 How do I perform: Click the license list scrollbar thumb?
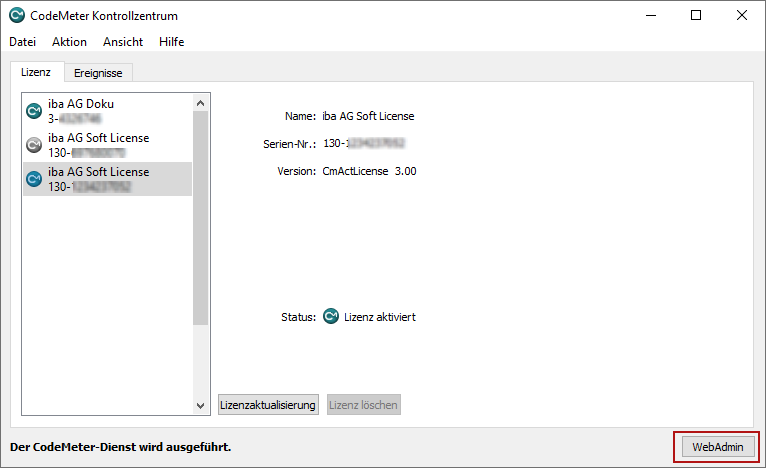point(200,218)
